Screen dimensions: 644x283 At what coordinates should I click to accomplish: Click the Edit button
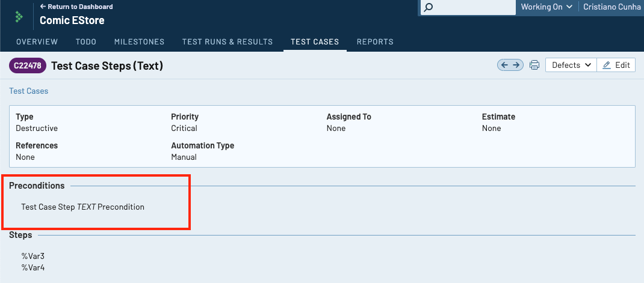pos(616,65)
